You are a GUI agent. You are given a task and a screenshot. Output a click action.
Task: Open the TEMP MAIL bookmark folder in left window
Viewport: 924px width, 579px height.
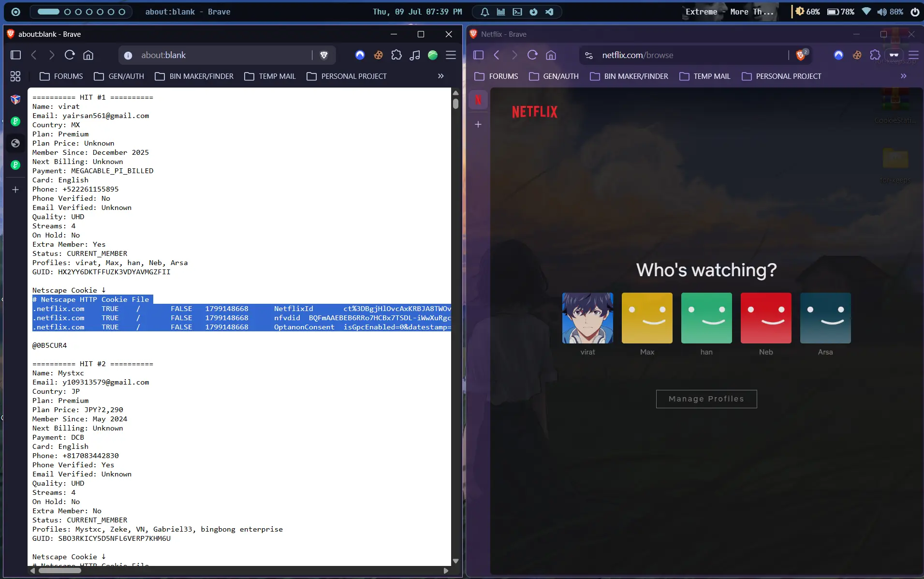coord(270,76)
